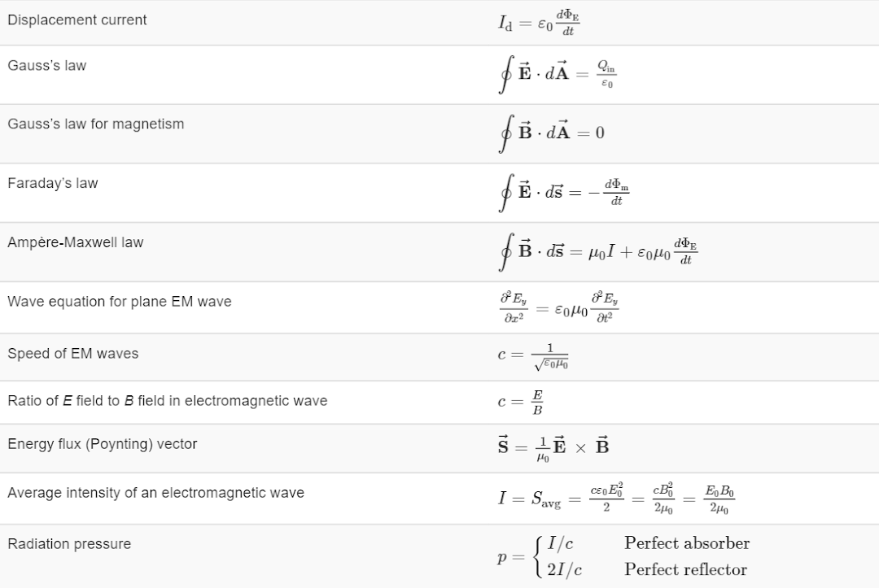Click the Displacement current row label

point(77,20)
